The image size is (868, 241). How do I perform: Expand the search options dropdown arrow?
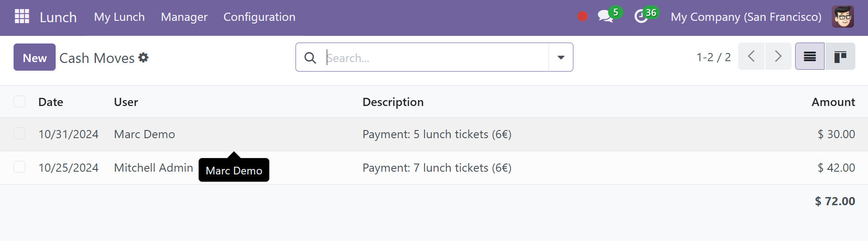(561, 58)
